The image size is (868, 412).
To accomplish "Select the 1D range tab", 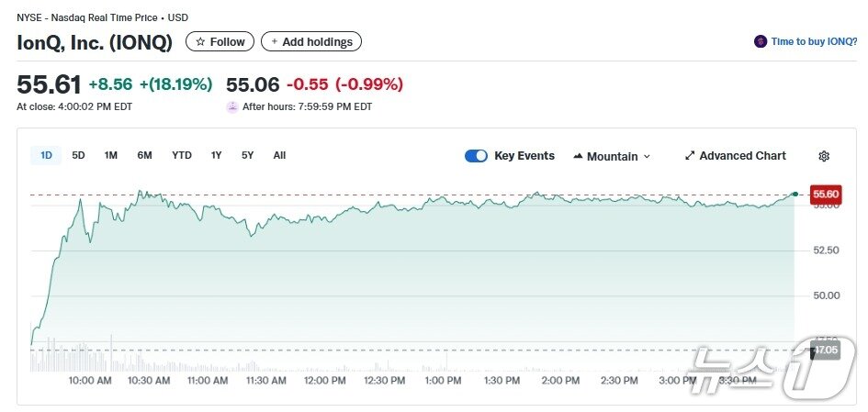I will 46,155.
